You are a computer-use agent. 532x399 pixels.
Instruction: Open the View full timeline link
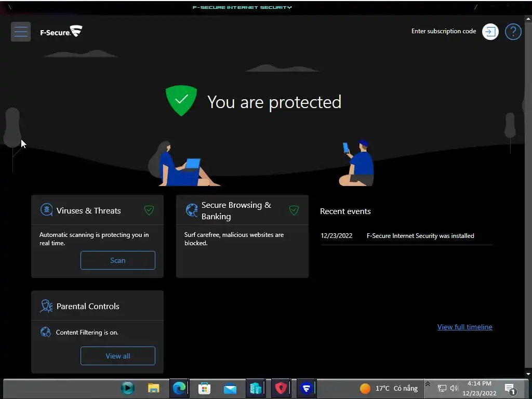[x=464, y=327]
